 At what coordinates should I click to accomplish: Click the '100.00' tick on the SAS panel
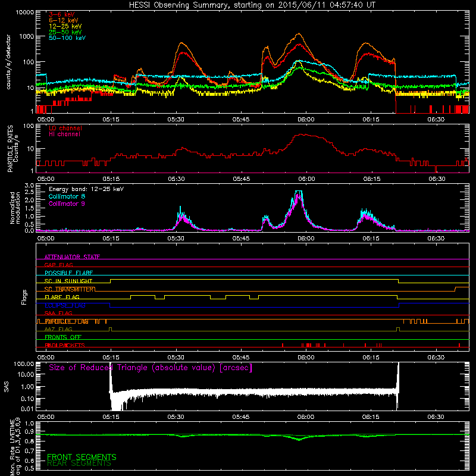(x=24, y=364)
